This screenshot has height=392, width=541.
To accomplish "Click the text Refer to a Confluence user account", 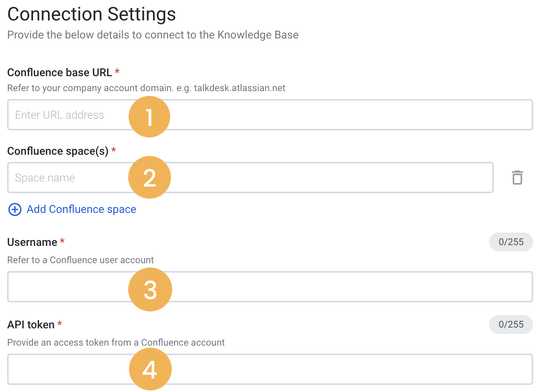I will 80,260.
